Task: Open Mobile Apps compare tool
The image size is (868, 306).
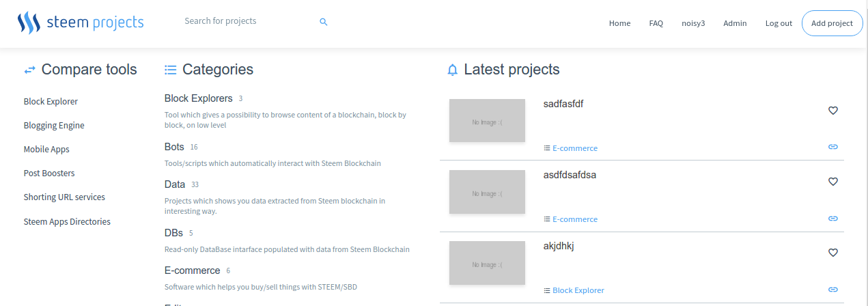Action: point(46,150)
